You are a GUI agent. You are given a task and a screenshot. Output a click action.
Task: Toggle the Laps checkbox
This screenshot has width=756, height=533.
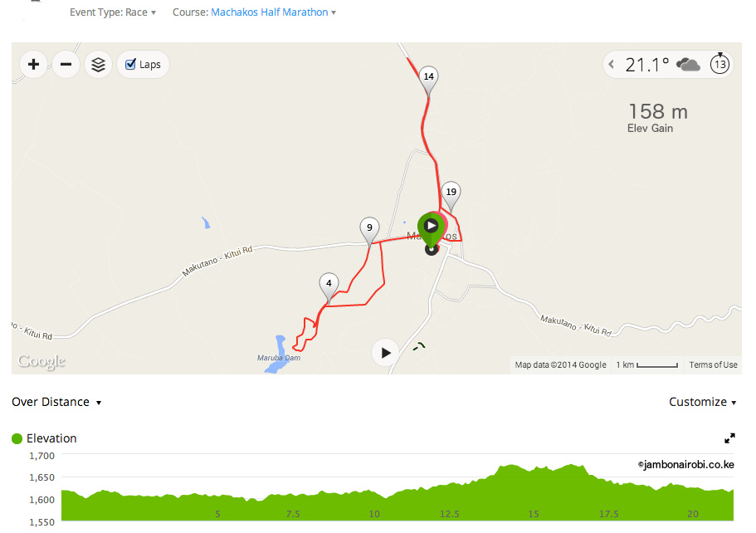pyautogui.click(x=130, y=64)
